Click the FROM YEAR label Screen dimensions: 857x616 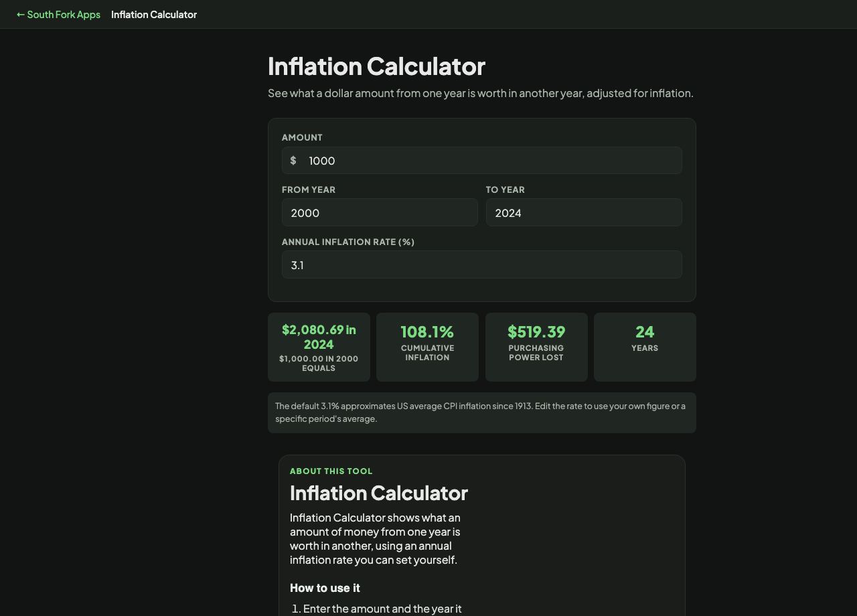[309, 189]
